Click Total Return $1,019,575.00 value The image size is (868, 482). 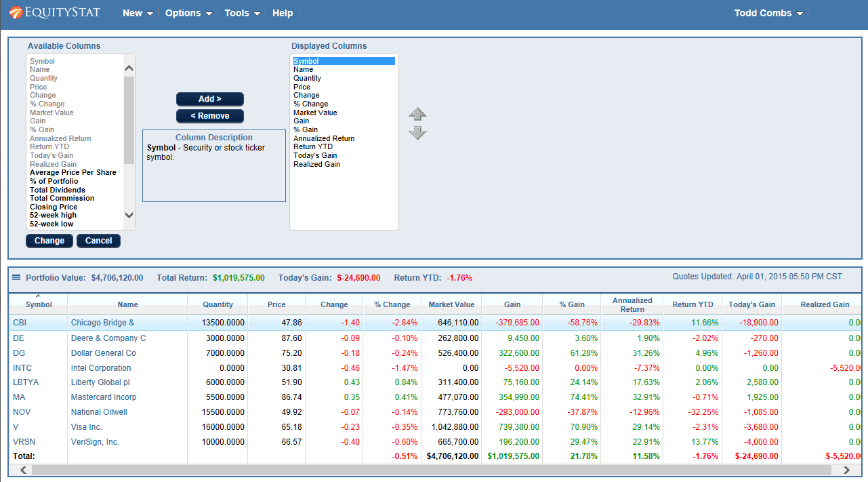239,278
